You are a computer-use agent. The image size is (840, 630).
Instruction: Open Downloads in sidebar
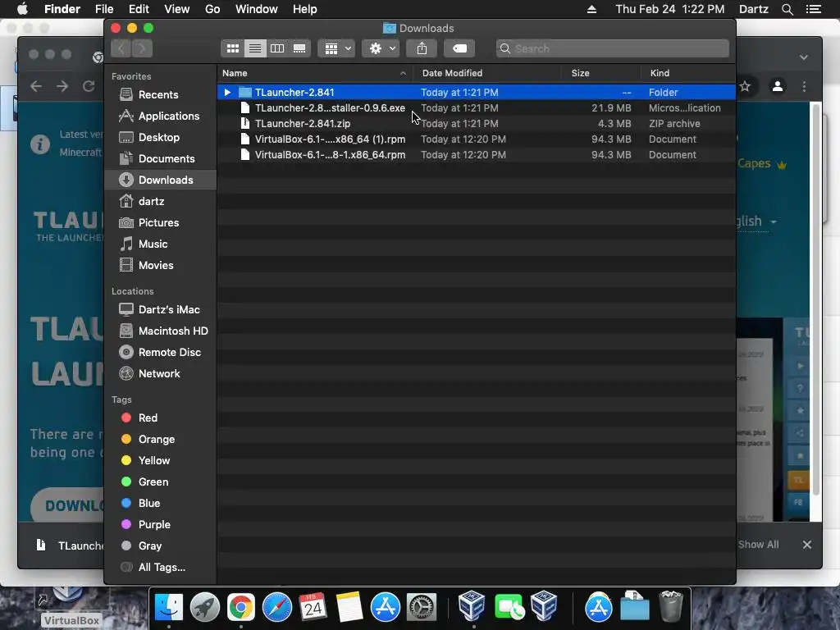click(x=160, y=180)
